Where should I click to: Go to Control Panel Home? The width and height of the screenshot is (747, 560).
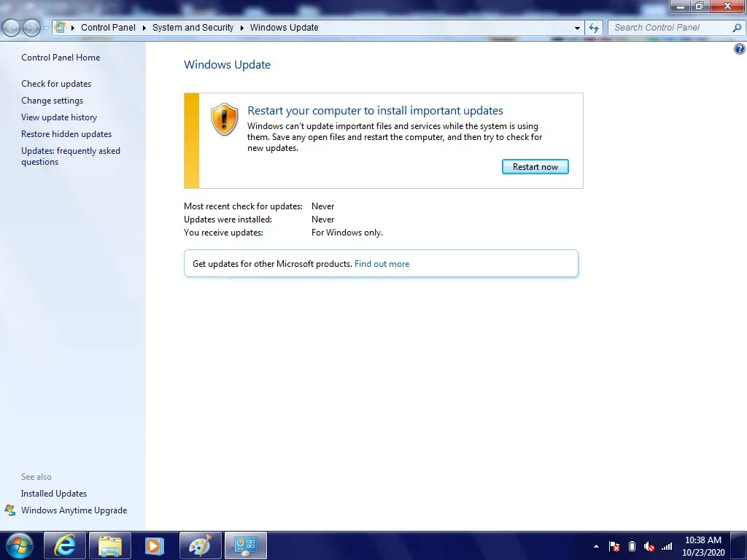(61, 57)
